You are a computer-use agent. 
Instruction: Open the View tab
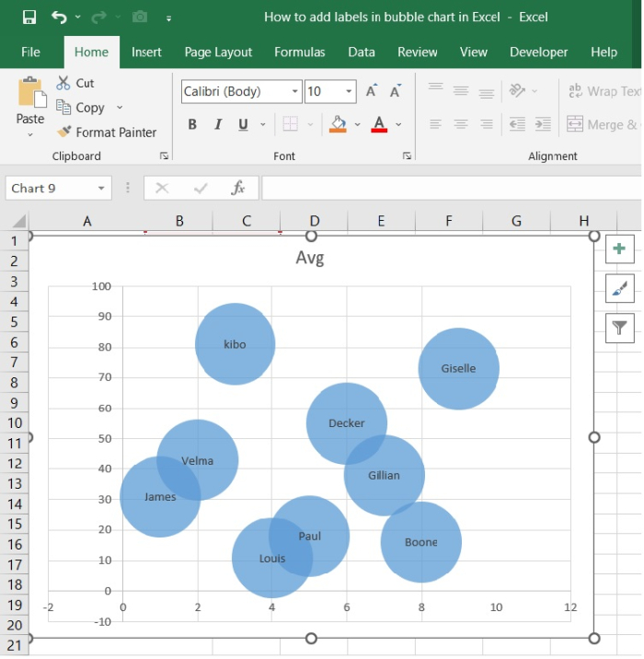(474, 52)
